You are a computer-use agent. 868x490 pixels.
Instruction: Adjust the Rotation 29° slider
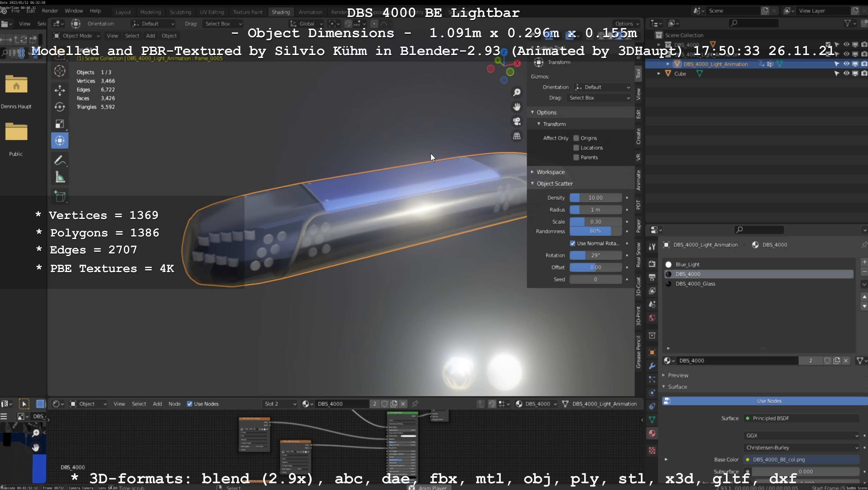coord(595,255)
